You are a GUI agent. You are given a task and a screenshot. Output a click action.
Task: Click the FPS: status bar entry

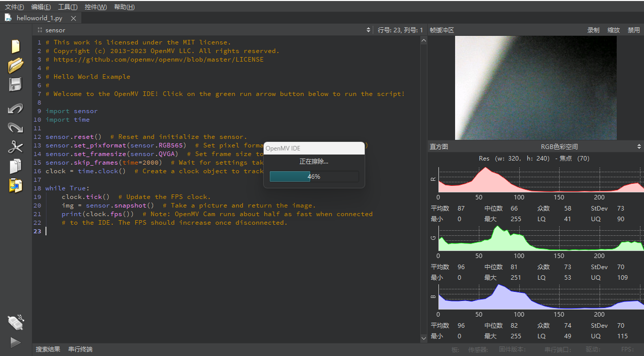tap(627, 349)
